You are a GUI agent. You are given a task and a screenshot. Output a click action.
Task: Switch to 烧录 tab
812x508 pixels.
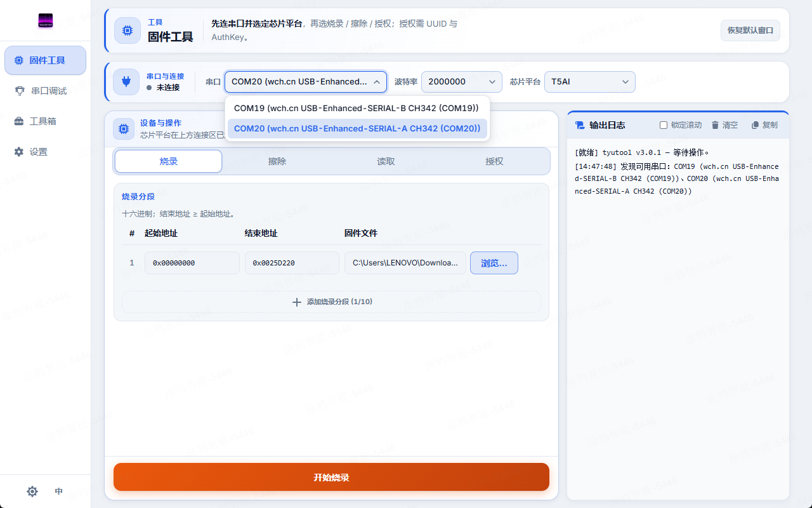click(x=169, y=161)
